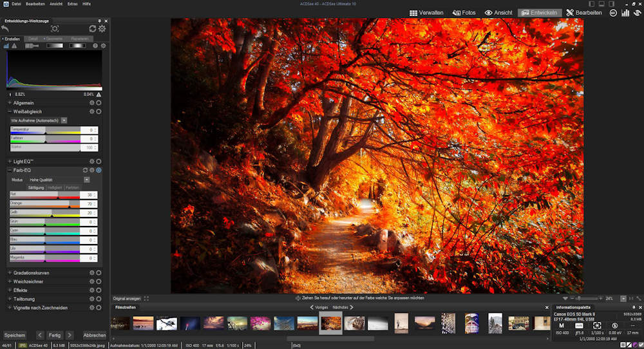
Task: Open the gear settings for Gradationskurven
Action: (92, 272)
